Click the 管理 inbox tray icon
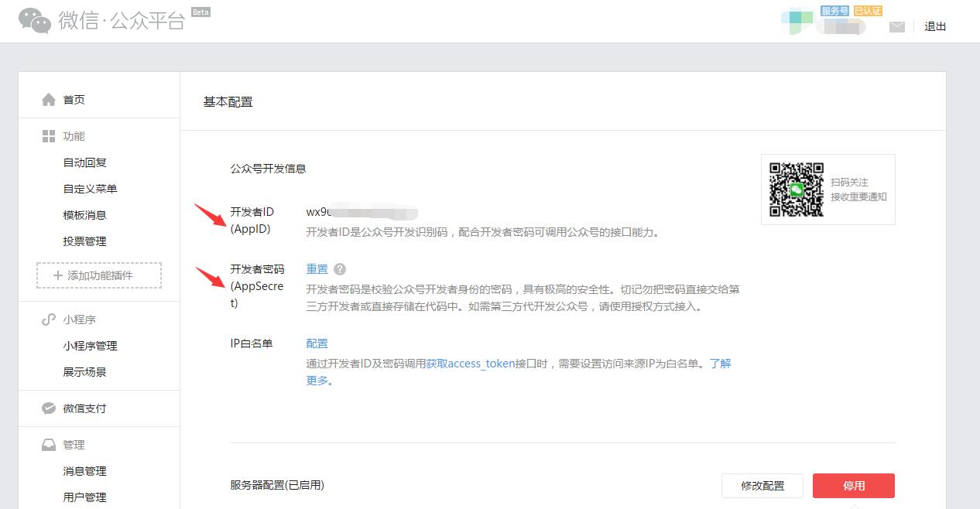 pos(49,445)
